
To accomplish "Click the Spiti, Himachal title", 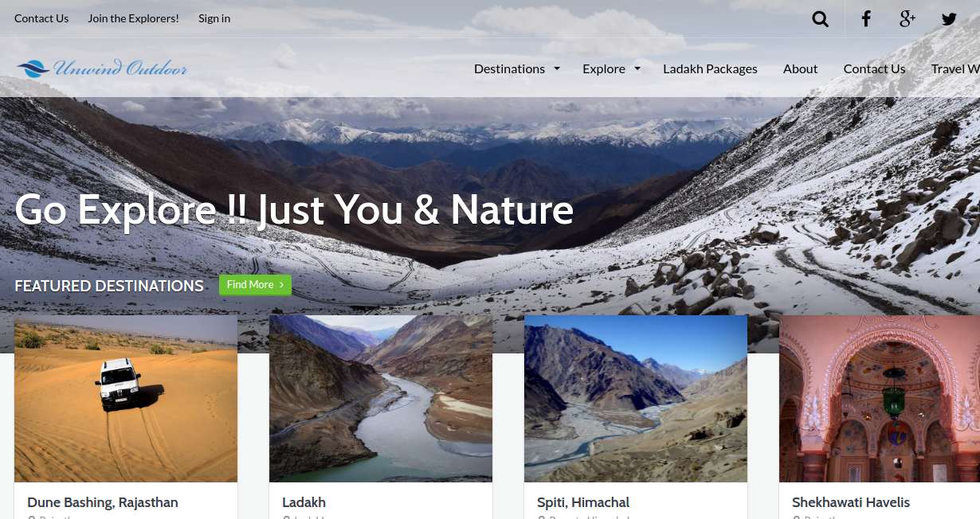I will [583, 502].
